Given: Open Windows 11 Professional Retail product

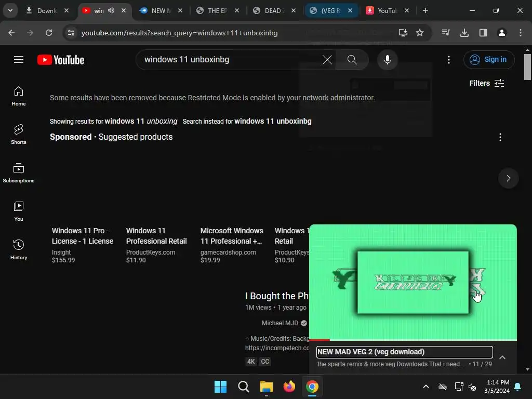Looking at the screenshot, I should tap(156, 236).
